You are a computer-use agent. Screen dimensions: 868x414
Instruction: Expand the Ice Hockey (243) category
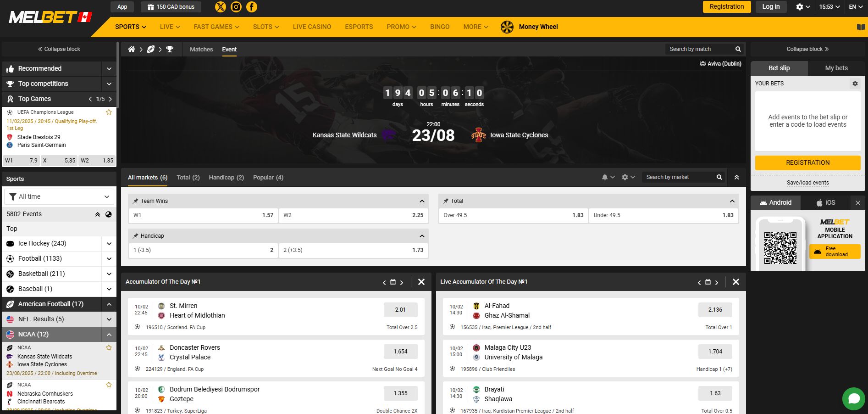pyautogui.click(x=109, y=244)
